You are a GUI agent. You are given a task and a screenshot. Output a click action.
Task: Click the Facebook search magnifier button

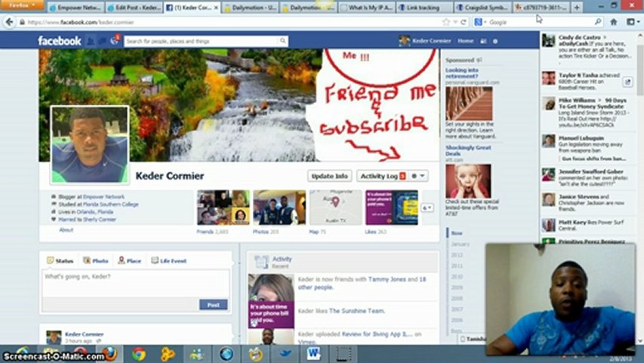click(x=283, y=41)
